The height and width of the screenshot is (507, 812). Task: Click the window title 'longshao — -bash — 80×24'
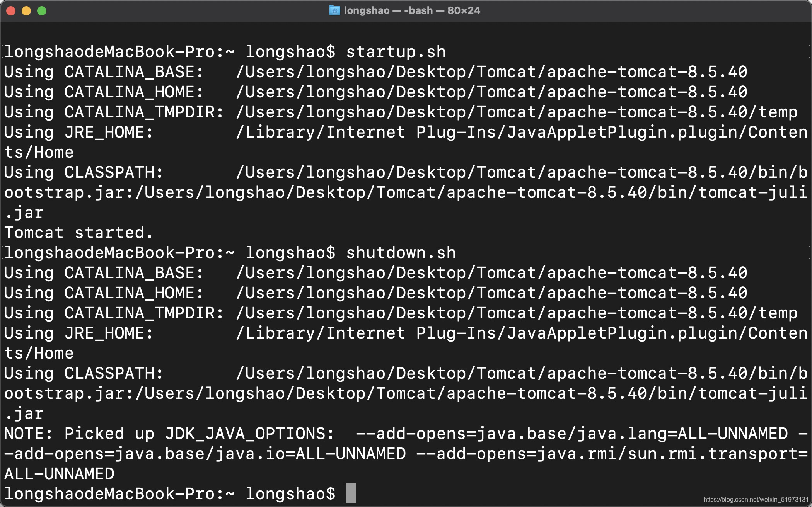pos(412,10)
